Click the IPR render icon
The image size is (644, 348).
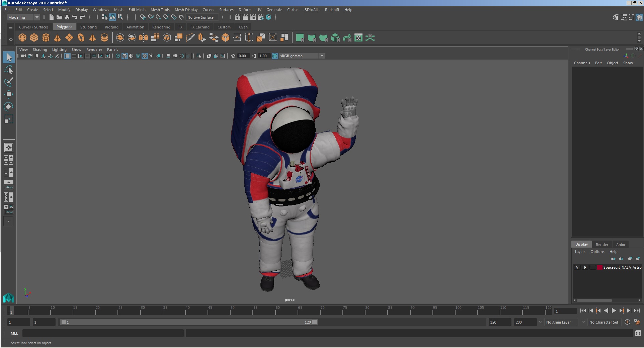pos(253,17)
